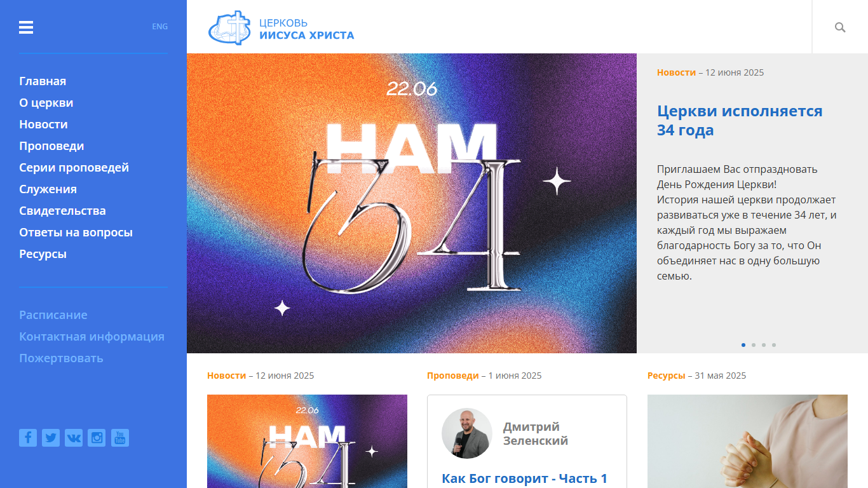This screenshot has width=868, height=488.
Task: Open the Как Бог говорит - Часть 1 sermon
Action: pyautogui.click(x=525, y=478)
